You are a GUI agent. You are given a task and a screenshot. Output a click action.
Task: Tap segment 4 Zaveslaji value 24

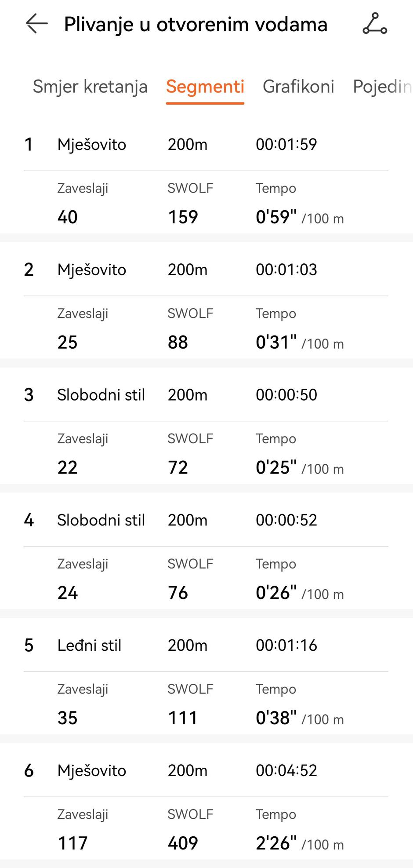click(68, 593)
